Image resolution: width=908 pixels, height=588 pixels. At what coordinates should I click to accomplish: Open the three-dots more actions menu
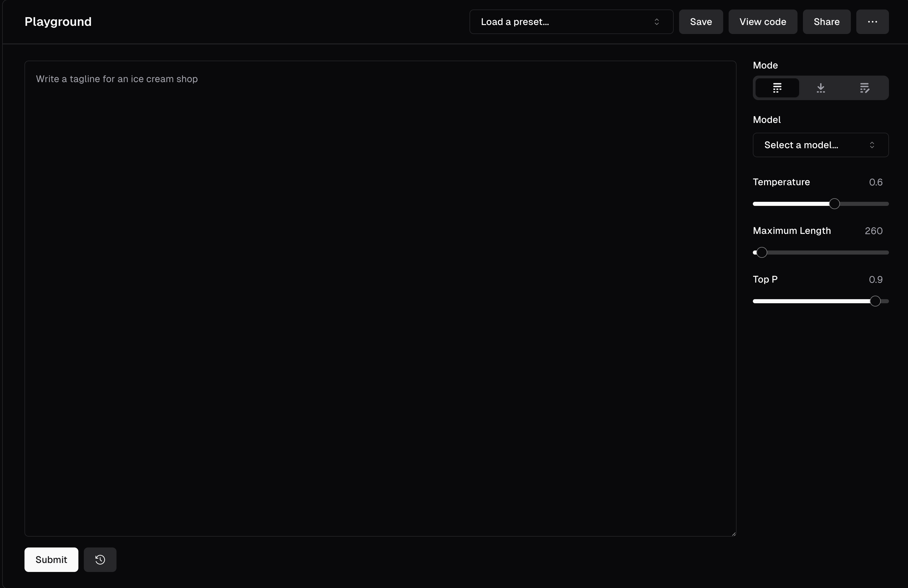pos(872,22)
